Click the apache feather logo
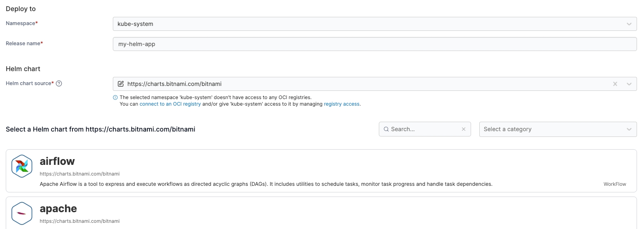Viewport: 644px width, 229px height. pyautogui.click(x=22, y=213)
